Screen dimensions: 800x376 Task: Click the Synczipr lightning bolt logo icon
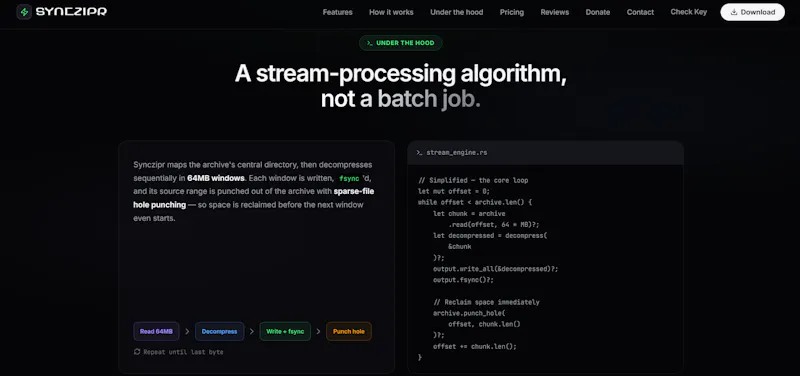pyautogui.click(x=24, y=12)
